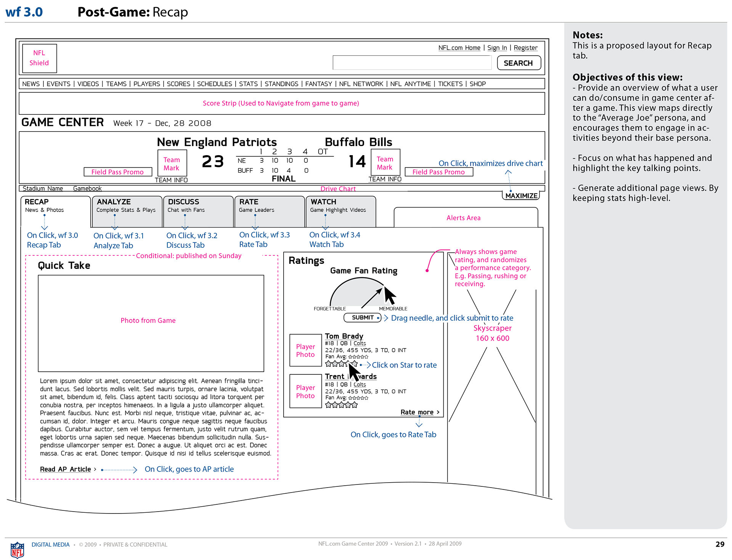The image size is (732, 560).
Task: Click the NFL logo in page footer
Action: point(17,550)
